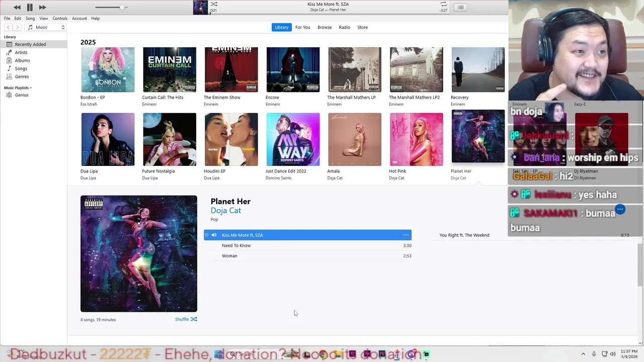The image size is (644, 362).
Task: Select Genres in the sidebar
Action: (33, 76)
